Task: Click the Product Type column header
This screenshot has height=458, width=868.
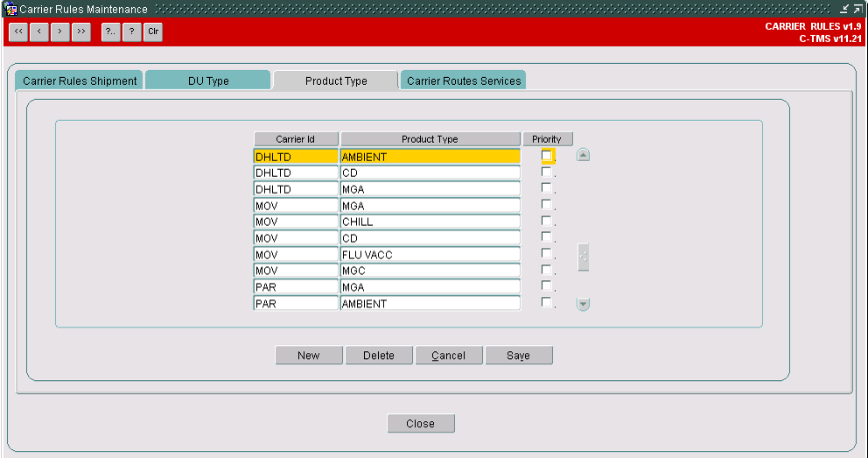Action: 430,139
